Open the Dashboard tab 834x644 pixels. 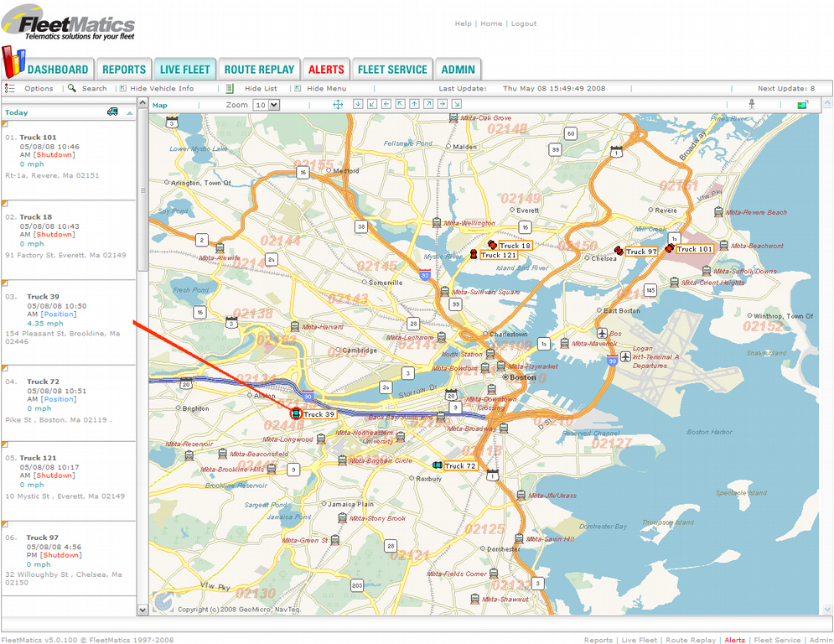(x=58, y=70)
